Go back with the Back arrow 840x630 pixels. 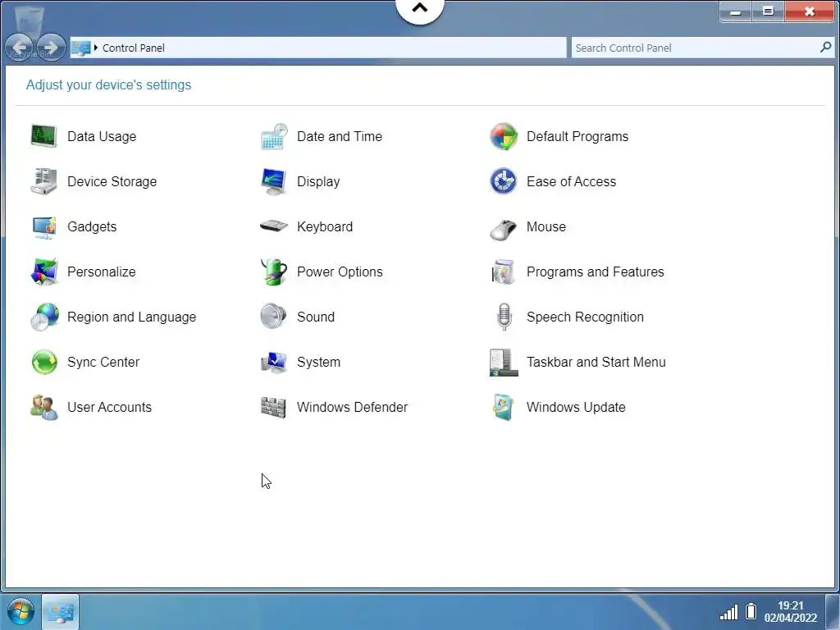pyautogui.click(x=20, y=48)
